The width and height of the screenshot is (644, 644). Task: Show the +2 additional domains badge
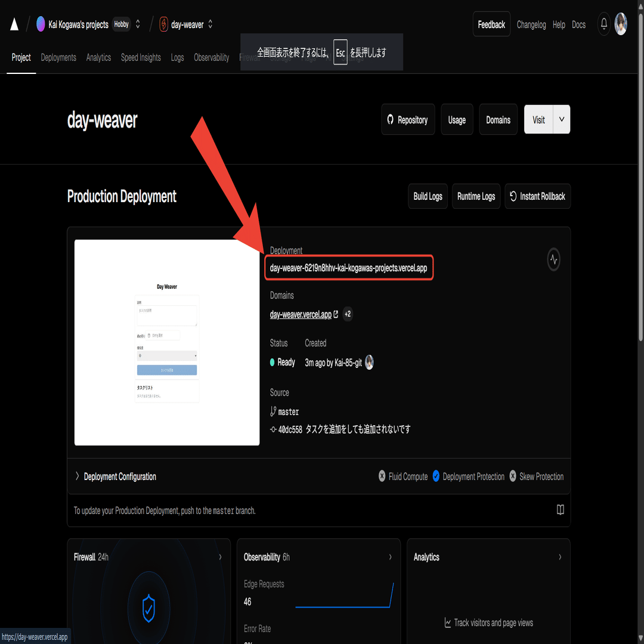348,314
